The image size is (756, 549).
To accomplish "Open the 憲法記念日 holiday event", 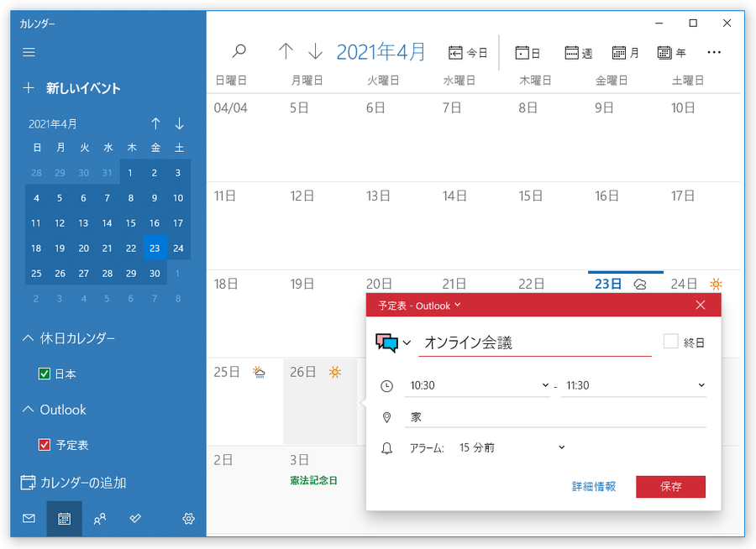I will (x=313, y=480).
